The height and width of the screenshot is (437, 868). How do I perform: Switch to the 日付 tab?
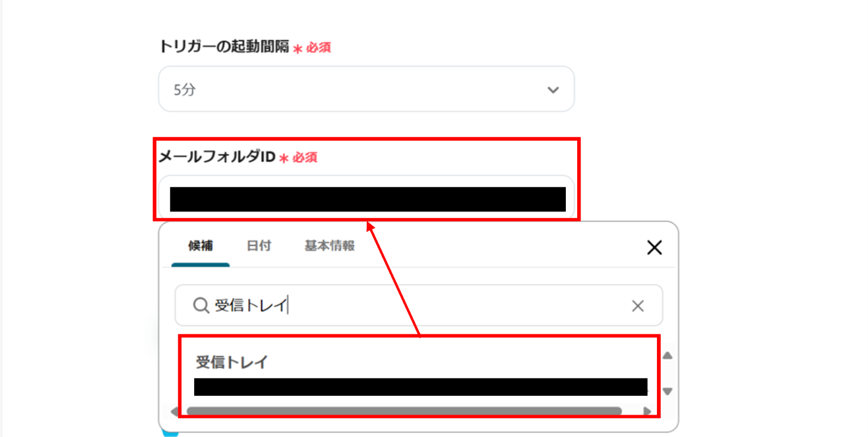pyautogui.click(x=259, y=246)
